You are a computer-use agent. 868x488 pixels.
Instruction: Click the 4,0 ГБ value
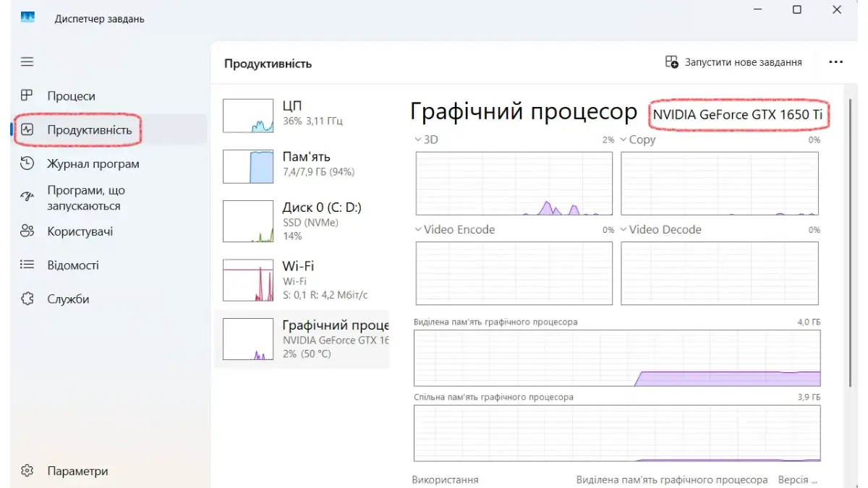point(809,322)
